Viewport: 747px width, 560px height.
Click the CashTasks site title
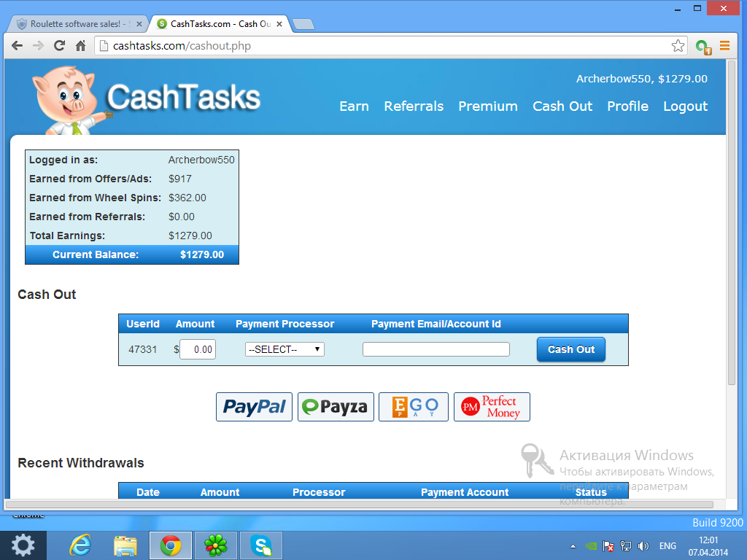point(183,97)
